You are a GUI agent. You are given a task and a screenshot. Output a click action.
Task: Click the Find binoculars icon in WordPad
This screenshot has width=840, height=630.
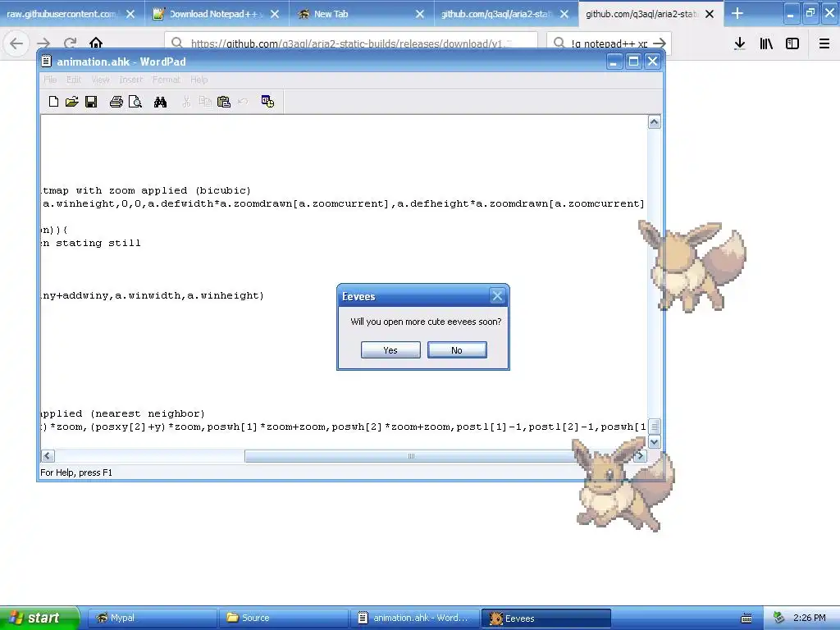coord(160,102)
